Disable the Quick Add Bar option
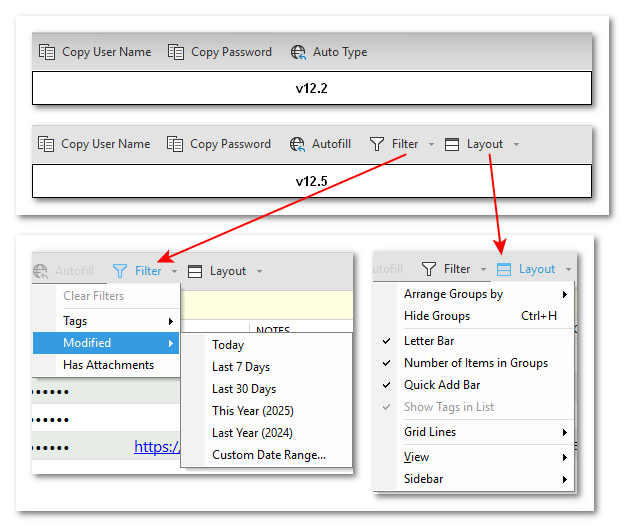Image resolution: width=626 pixels, height=528 pixels. point(441,385)
